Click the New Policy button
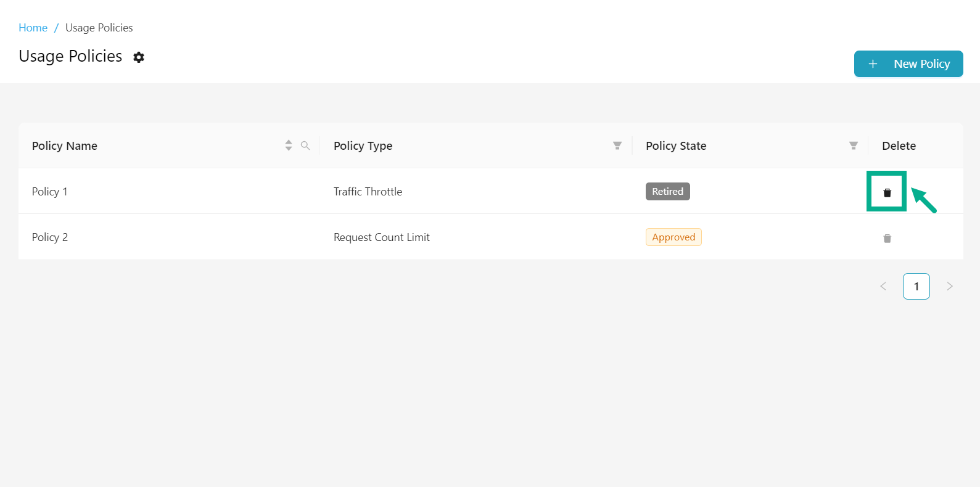The height and width of the screenshot is (487, 980). (908, 64)
